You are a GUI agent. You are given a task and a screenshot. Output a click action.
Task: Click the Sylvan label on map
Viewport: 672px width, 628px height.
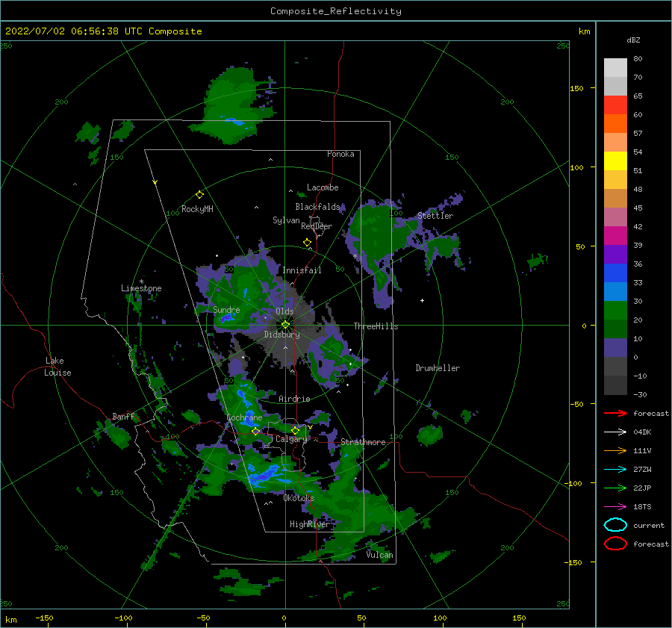click(286, 220)
